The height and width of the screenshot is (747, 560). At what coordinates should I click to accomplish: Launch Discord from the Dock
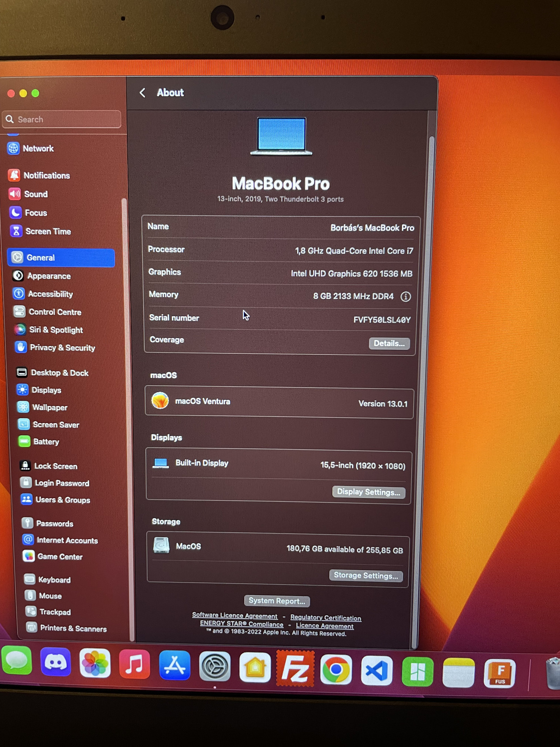56,662
